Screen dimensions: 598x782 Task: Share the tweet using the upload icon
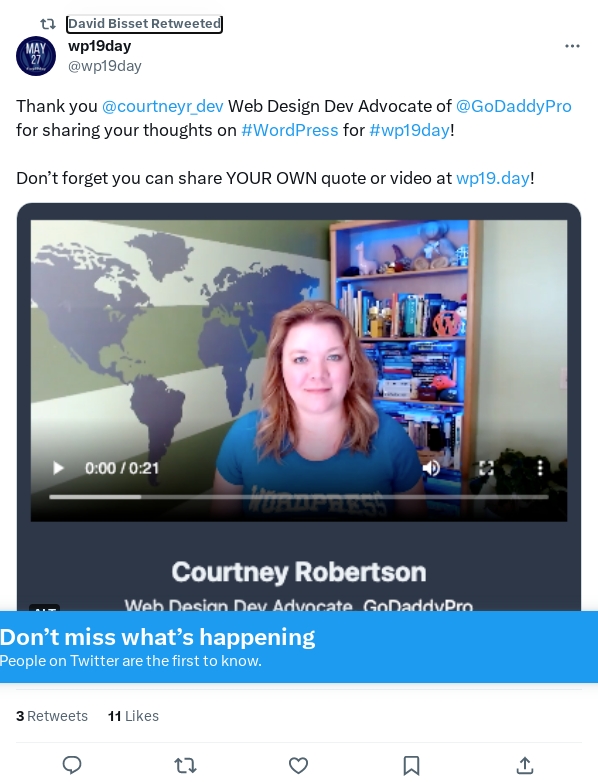coord(525,765)
